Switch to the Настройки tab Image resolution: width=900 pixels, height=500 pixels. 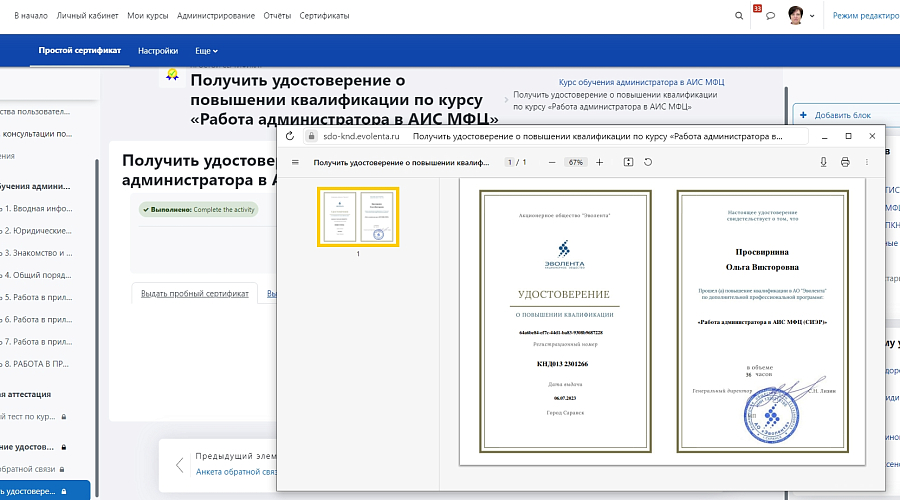[x=158, y=51]
